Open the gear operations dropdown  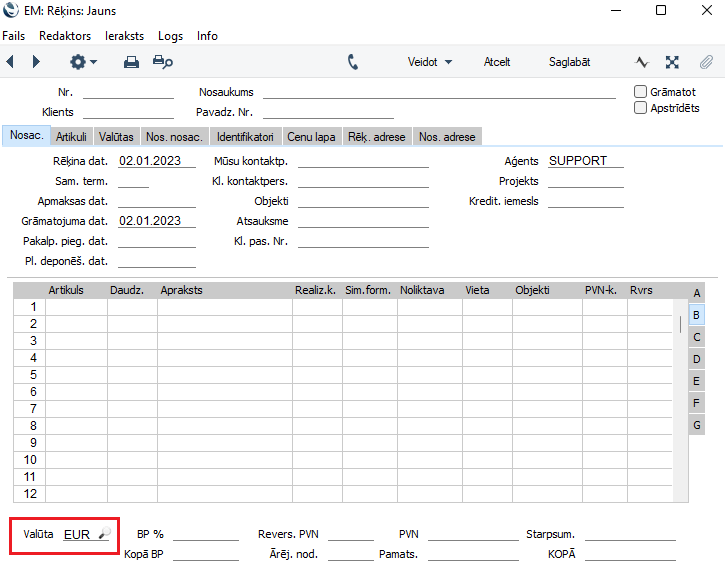(83, 62)
